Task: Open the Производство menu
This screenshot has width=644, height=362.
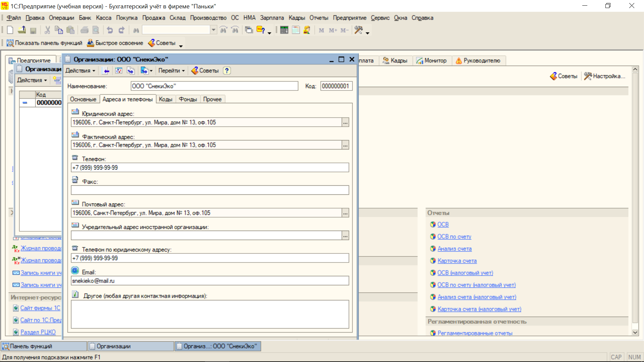Action: (208, 18)
